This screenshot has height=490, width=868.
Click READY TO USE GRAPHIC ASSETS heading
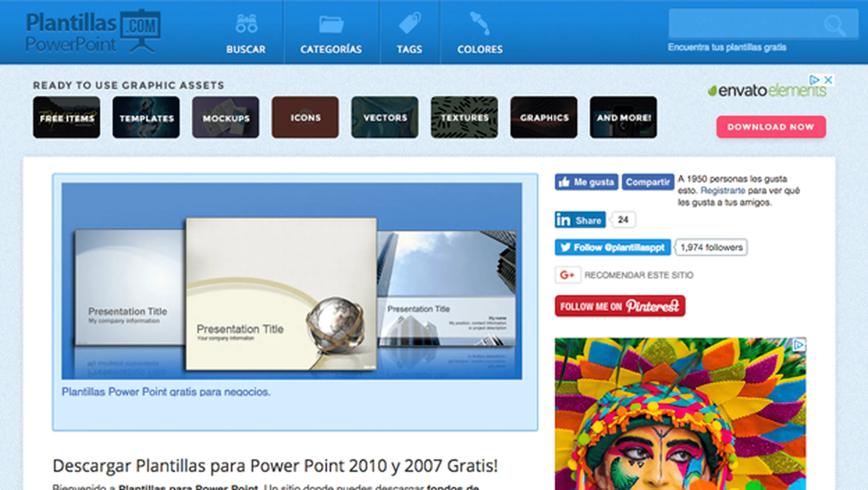pyautogui.click(x=128, y=85)
